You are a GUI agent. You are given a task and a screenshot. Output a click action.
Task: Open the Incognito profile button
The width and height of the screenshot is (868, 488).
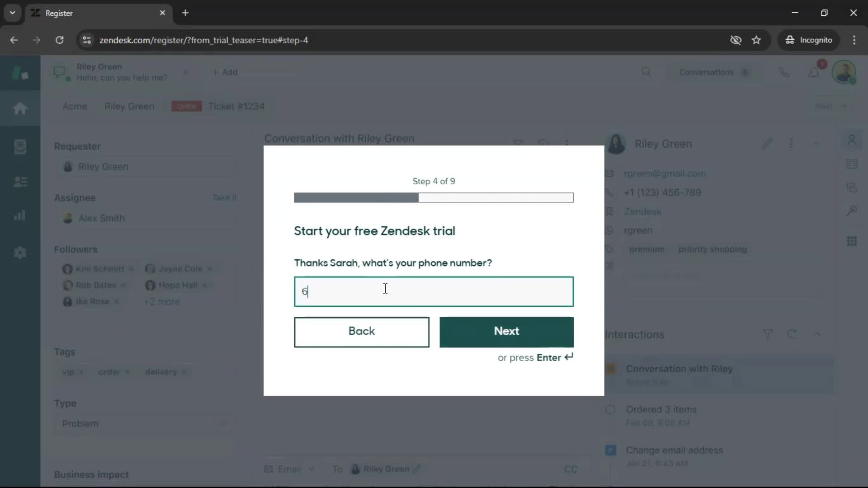[809, 40]
